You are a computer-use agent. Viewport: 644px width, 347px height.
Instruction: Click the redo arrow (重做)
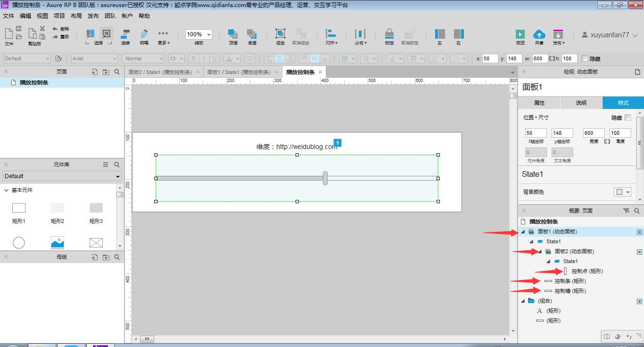click(55, 36)
